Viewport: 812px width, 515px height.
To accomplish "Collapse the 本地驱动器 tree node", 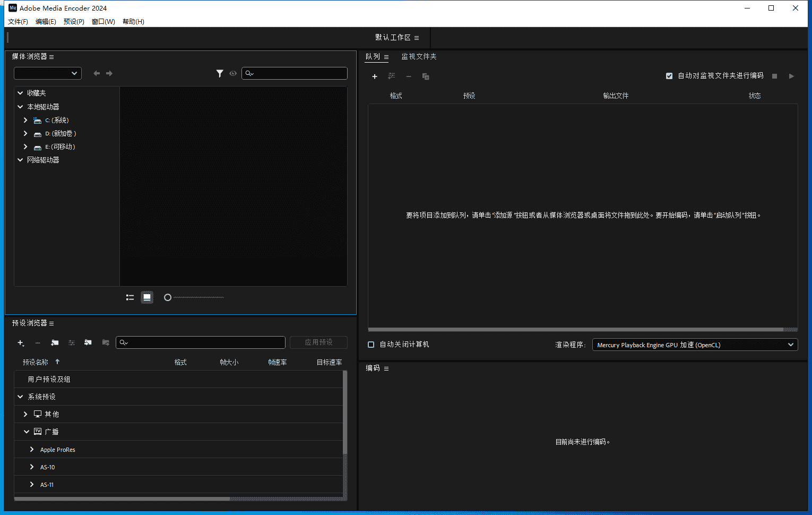I will (20, 107).
